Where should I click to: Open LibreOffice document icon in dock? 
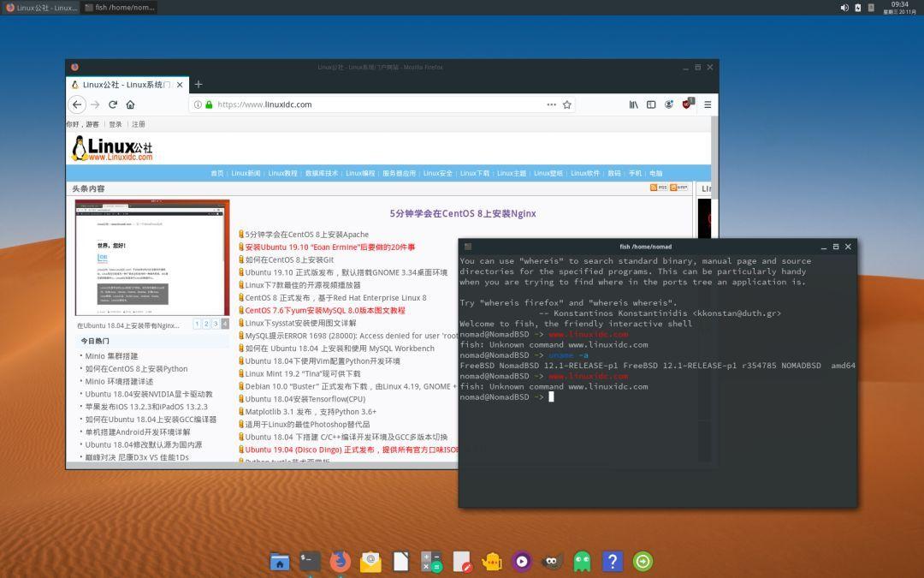point(400,561)
